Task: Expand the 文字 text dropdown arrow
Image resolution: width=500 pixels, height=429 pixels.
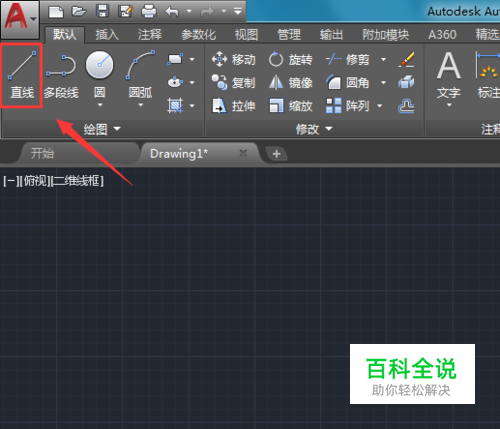Action: click(449, 105)
